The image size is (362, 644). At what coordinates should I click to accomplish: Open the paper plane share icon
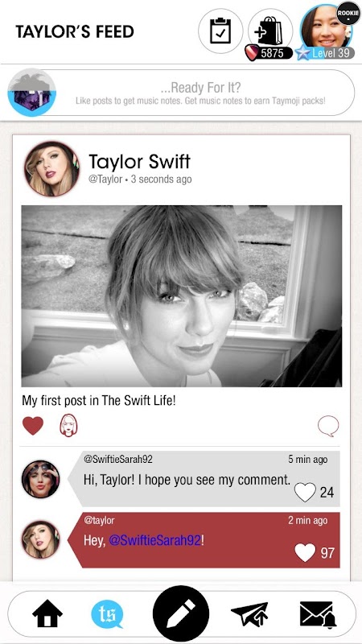coord(249,613)
